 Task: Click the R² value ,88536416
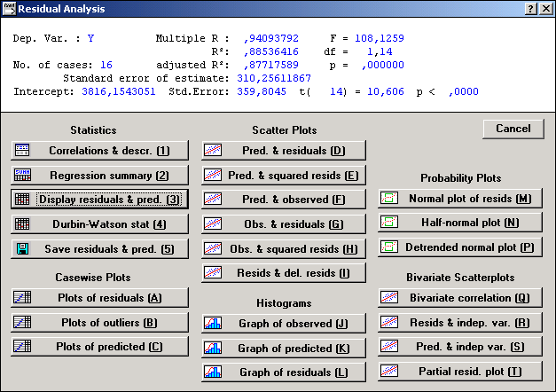(271, 51)
